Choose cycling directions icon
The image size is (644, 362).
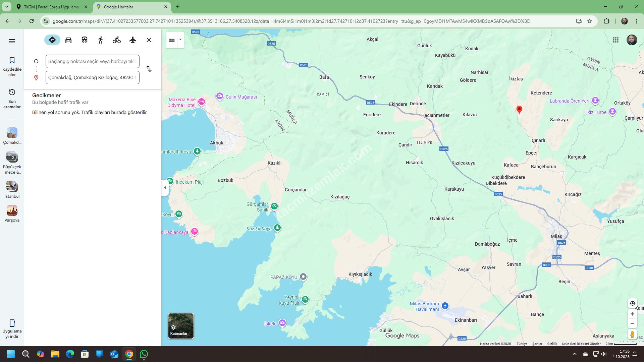(x=117, y=40)
